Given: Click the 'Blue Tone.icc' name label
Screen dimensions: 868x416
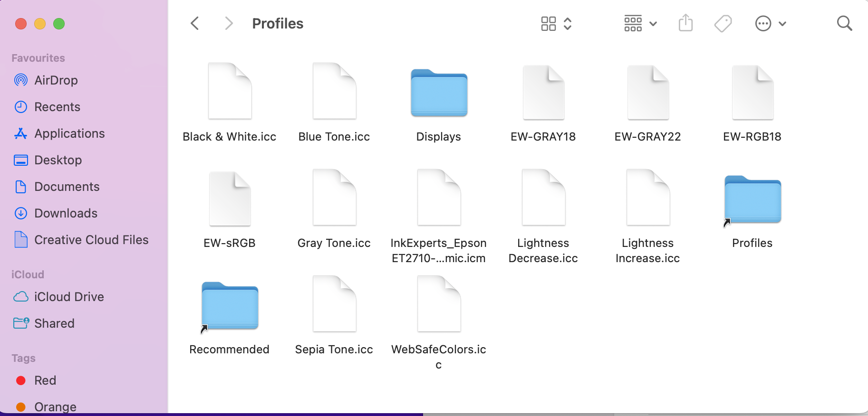Looking at the screenshot, I should click(334, 137).
